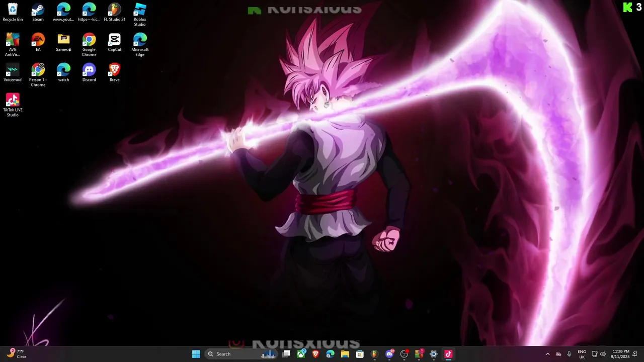Open network status tray icon
This screenshot has width=644, height=362.
click(x=594, y=354)
